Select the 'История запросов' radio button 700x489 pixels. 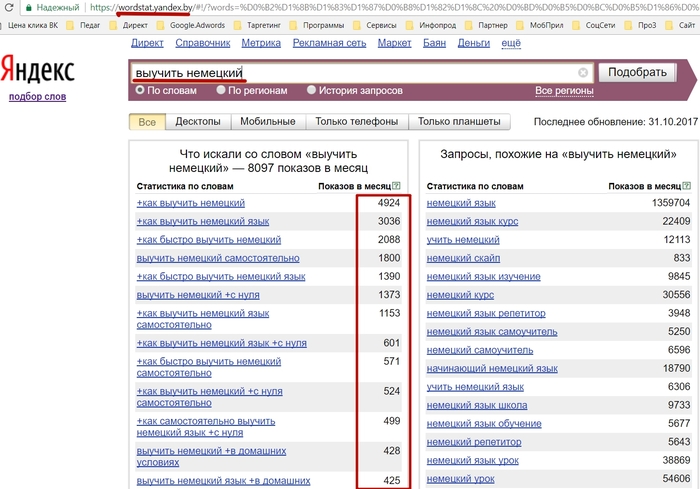(x=311, y=90)
